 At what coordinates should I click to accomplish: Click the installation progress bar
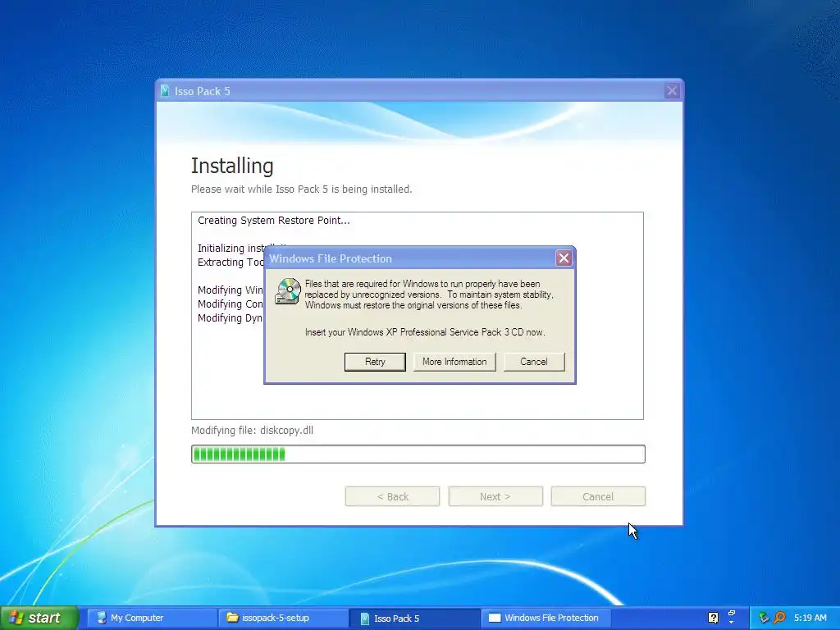coord(418,454)
